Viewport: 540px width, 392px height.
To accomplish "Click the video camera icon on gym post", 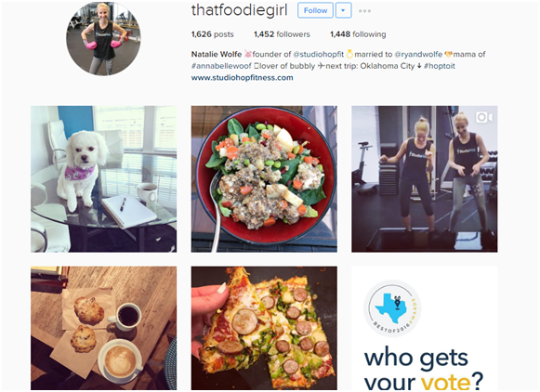I will pos(483,117).
